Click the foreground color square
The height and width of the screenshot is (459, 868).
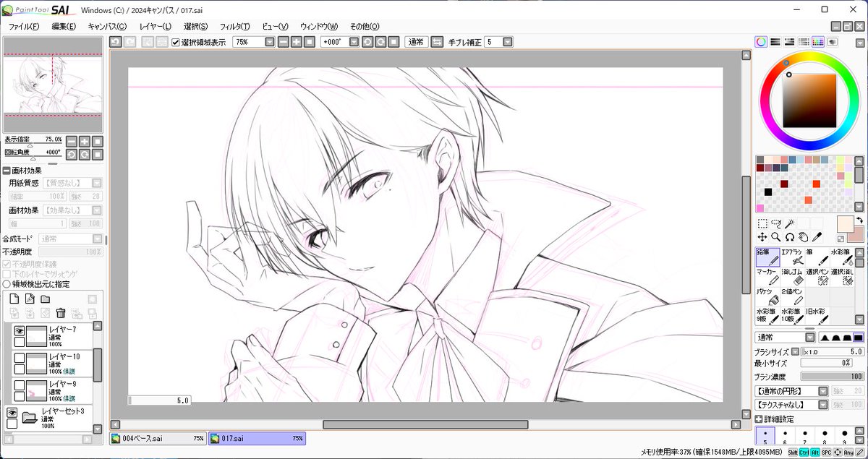pos(845,223)
